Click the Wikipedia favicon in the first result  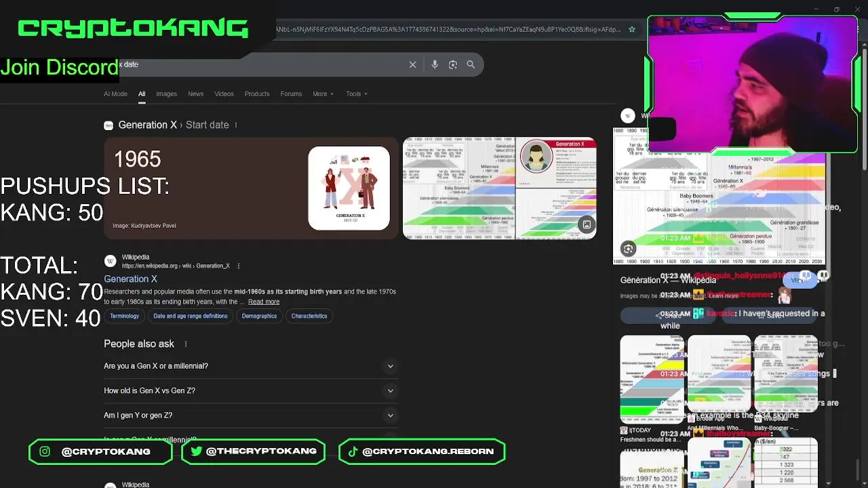click(110, 261)
